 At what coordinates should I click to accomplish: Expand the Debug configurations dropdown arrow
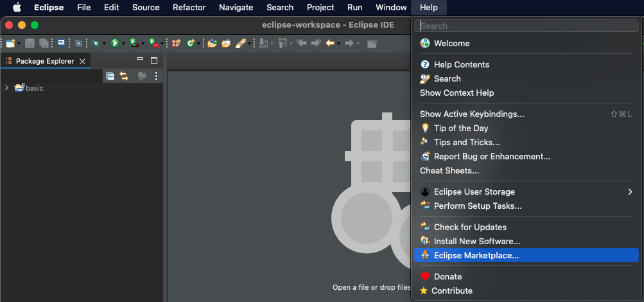pos(104,44)
